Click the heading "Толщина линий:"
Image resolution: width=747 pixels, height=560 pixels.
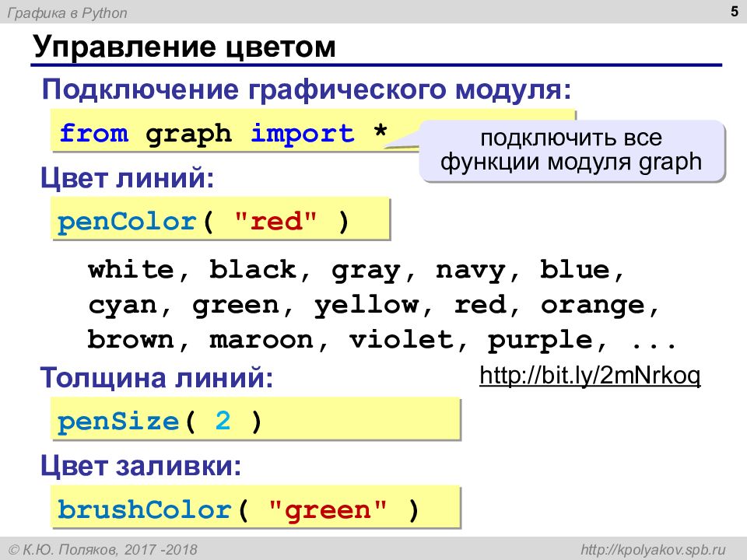click(156, 378)
